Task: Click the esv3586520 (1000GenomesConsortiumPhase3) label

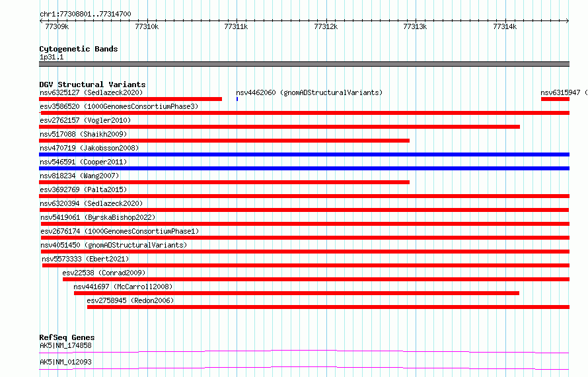Action: (x=119, y=106)
